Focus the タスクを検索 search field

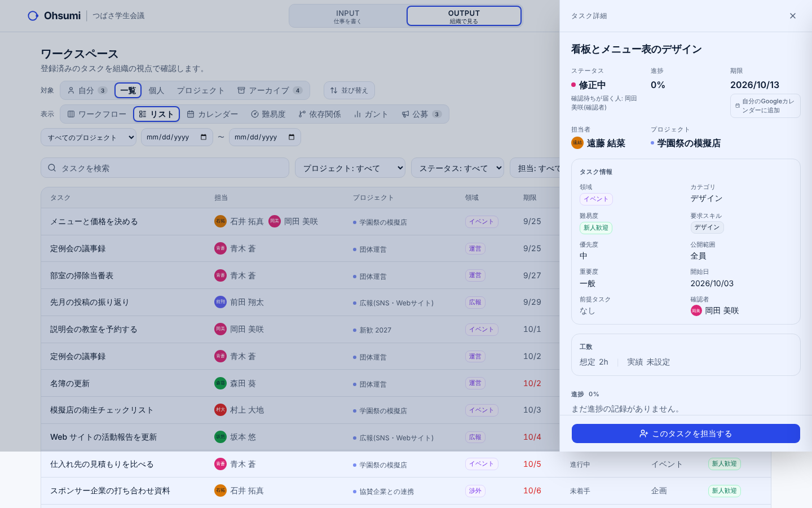pos(165,168)
